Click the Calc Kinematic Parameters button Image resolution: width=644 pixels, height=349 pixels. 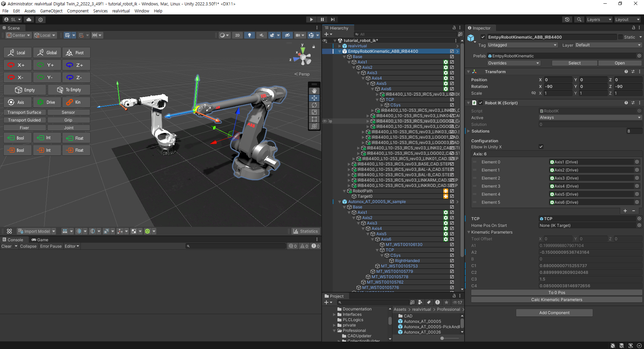tap(556, 300)
